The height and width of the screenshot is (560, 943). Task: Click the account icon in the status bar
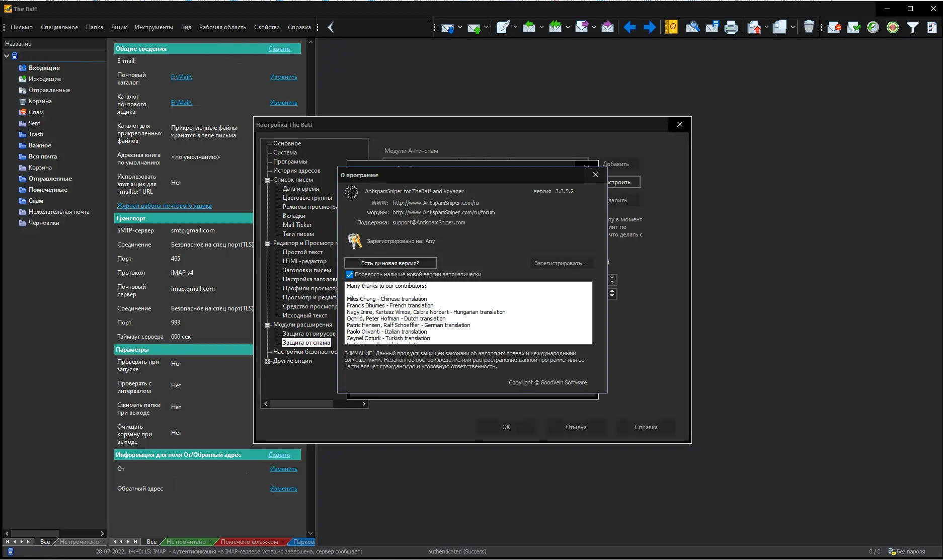(x=11, y=551)
